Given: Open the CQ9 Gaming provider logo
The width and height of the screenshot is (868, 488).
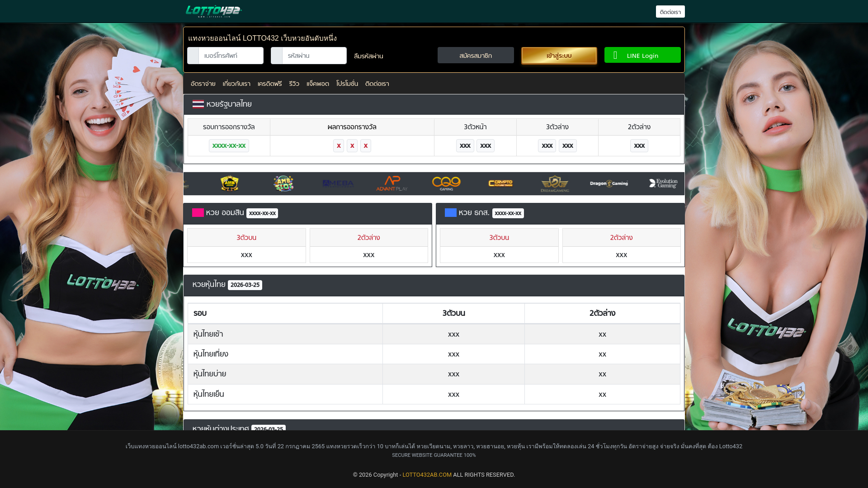Looking at the screenshot, I should (446, 183).
